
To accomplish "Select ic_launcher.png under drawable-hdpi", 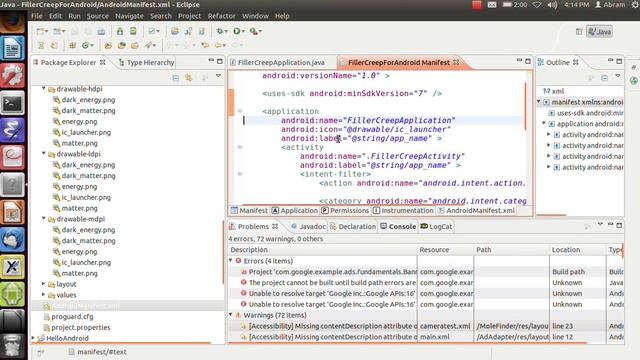I will [x=86, y=132].
